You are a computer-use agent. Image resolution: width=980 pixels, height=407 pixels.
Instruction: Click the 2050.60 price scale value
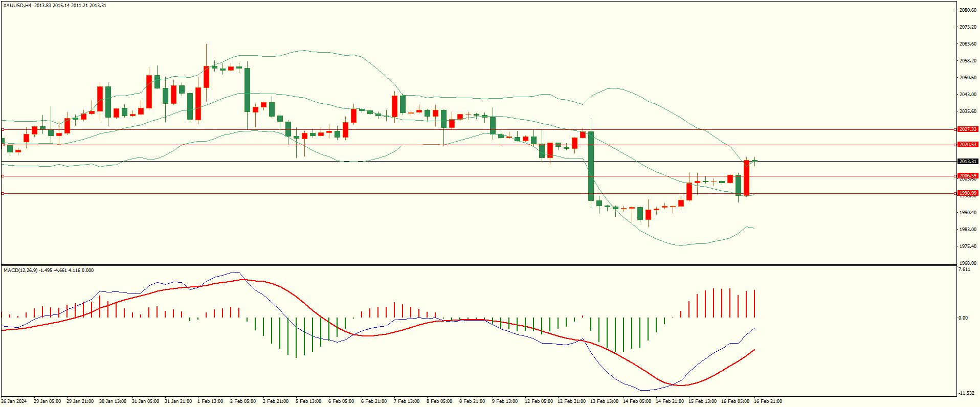pyautogui.click(x=968, y=78)
